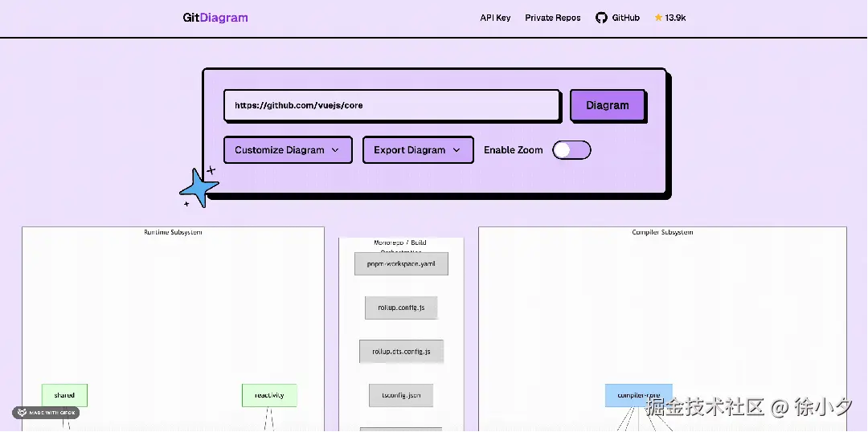Click the repository URL input field

tap(392, 105)
